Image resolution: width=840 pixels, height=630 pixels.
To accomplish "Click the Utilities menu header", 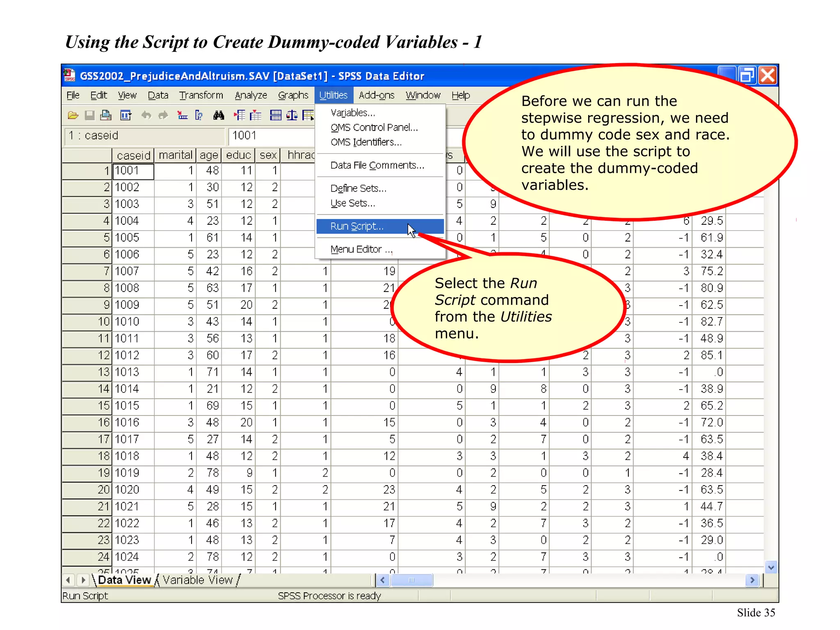I will point(333,95).
